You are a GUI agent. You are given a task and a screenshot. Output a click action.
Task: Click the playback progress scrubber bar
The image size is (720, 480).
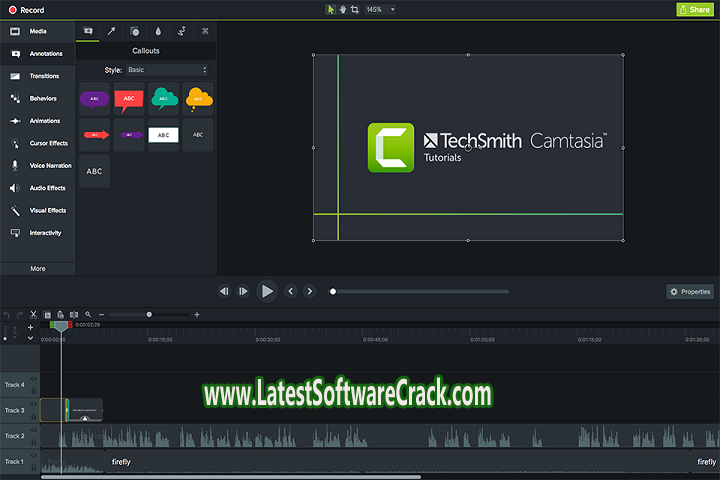420,292
